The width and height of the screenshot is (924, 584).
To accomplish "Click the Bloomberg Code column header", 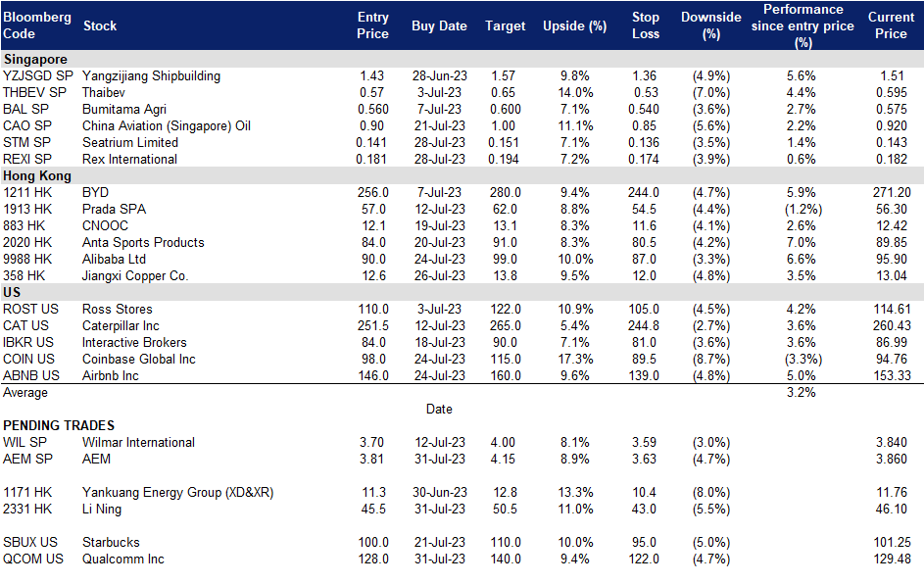I will 36,25.
